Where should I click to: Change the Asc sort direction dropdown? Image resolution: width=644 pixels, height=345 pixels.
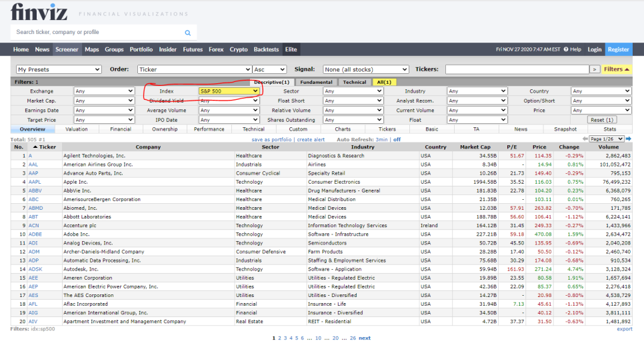click(269, 69)
